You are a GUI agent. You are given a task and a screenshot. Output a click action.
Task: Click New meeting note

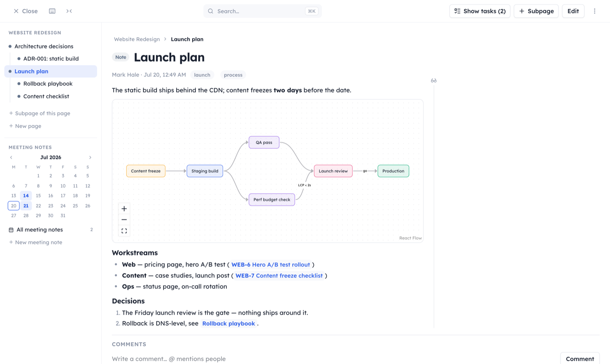pyautogui.click(x=35, y=242)
